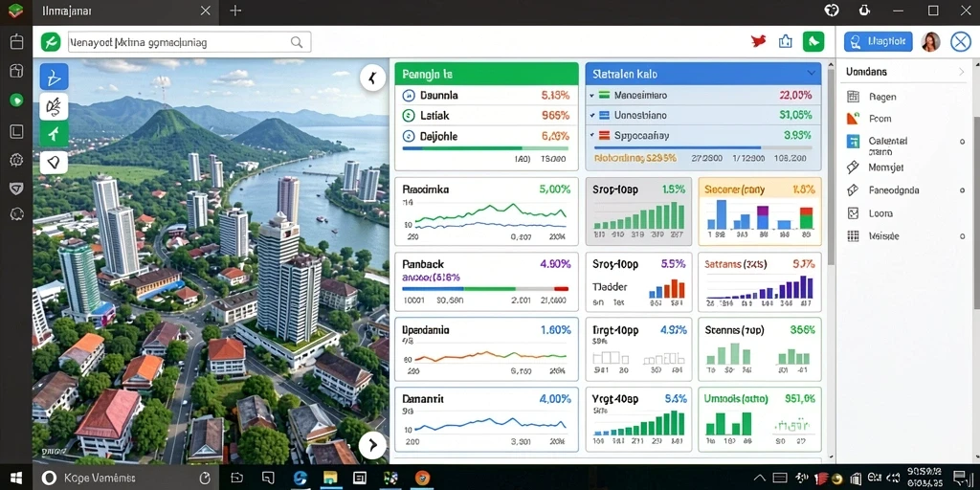This screenshot has width=980, height=490.
Task: Click the shield icon in left sidebar
Action: 16,189
